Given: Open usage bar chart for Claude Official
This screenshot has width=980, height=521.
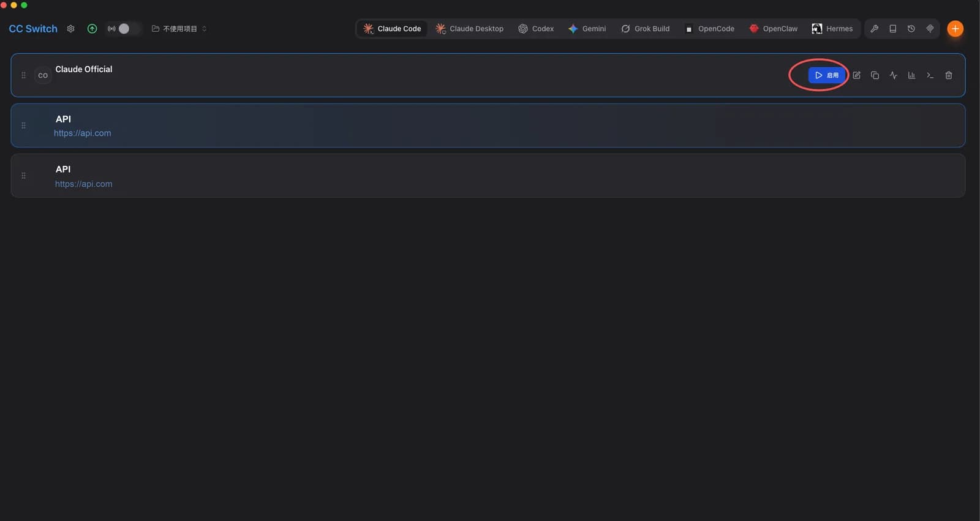Looking at the screenshot, I should (x=911, y=75).
